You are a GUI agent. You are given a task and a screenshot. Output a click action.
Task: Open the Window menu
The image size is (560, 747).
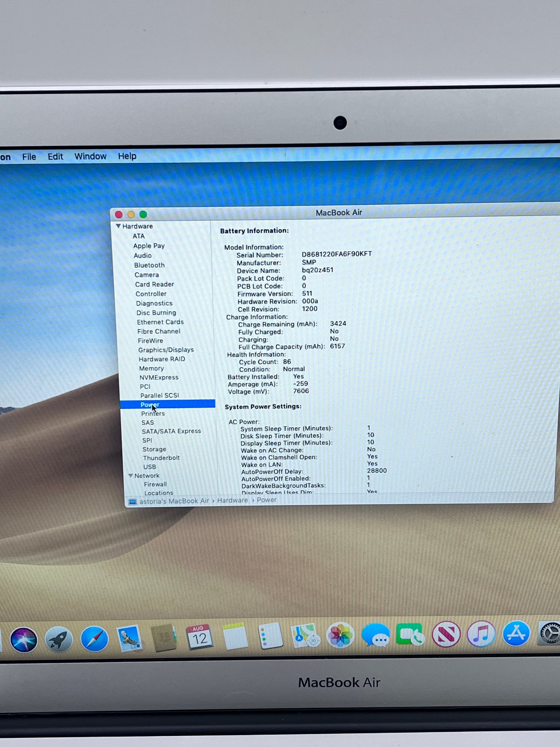click(90, 156)
